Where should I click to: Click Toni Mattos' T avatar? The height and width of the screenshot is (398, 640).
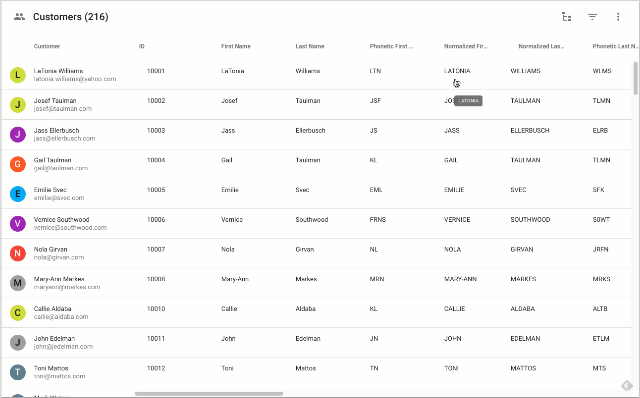18,372
